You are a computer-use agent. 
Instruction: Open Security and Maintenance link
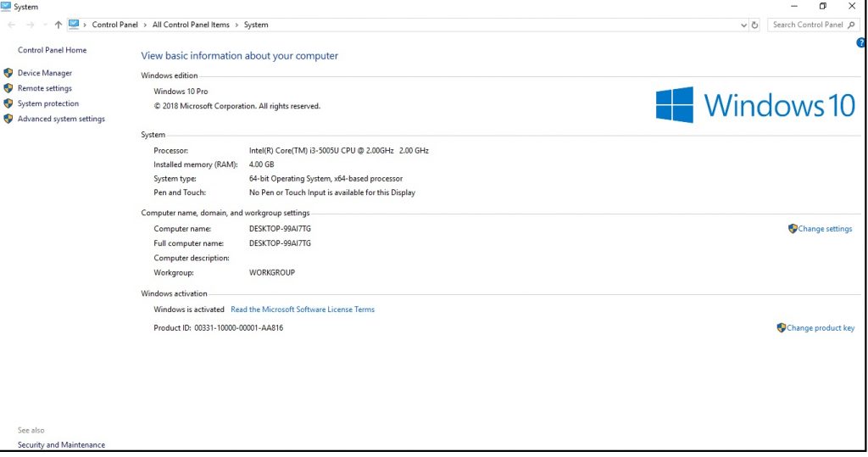click(x=61, y=445)
